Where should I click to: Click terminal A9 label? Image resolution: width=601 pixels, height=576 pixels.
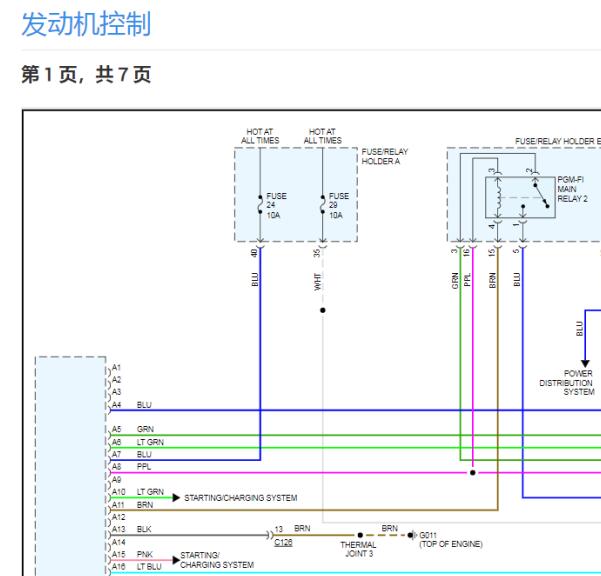[116, 479]
